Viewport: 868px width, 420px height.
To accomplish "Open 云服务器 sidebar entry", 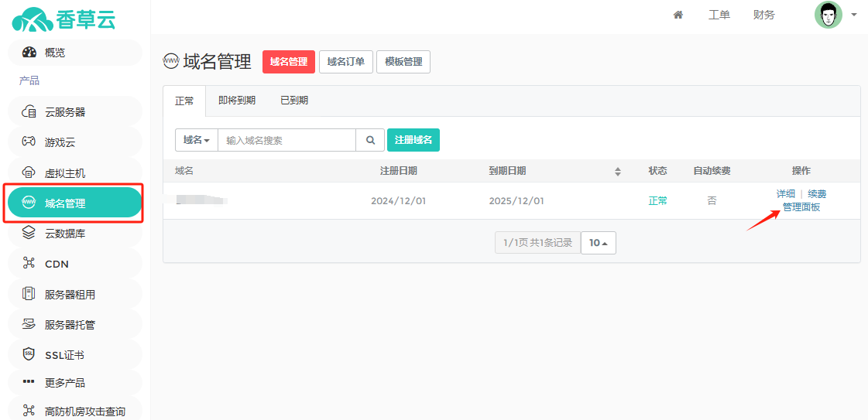I will tap(75, 112).
